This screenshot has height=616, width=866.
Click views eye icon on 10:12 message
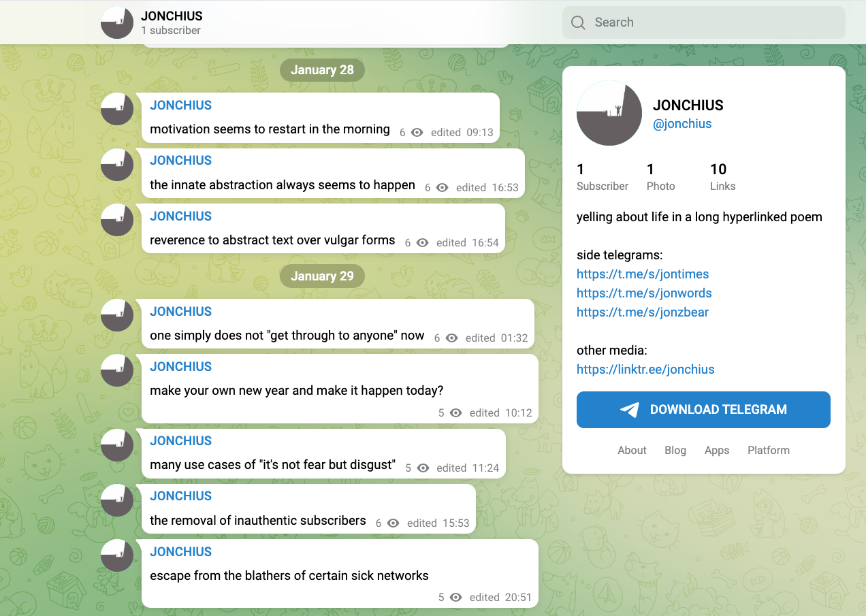(x=456, y=413)
